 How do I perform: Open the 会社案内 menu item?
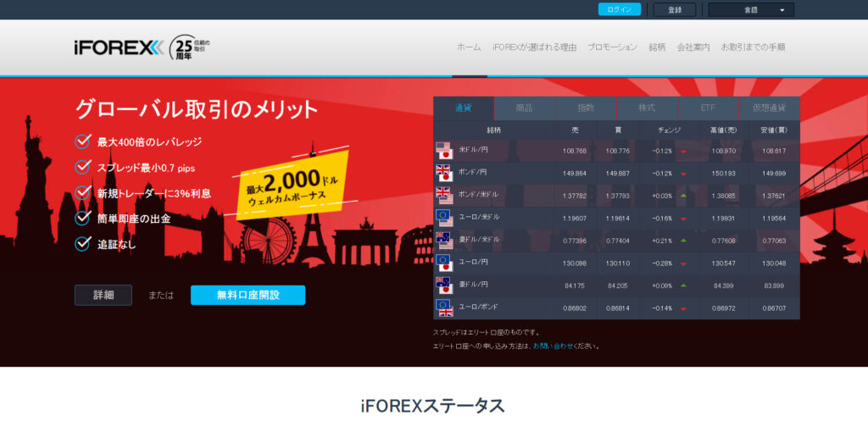click(x=693, y=47)
